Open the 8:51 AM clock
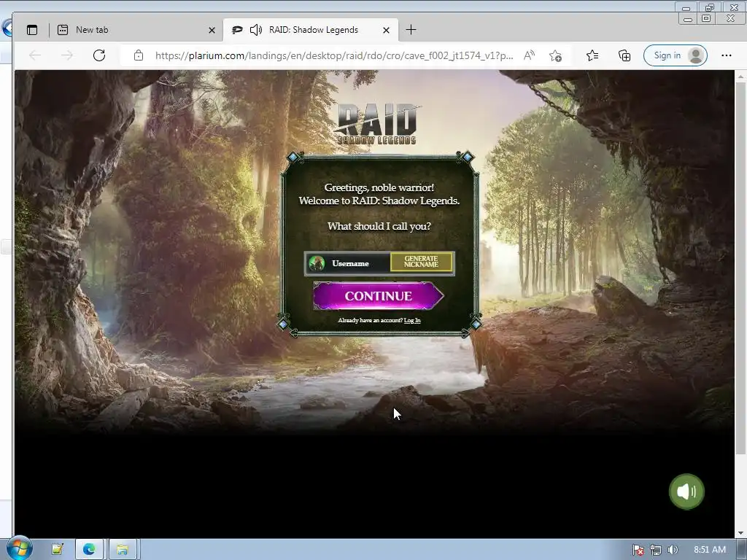Screen dimensions: 747x560 coord(709,550)
